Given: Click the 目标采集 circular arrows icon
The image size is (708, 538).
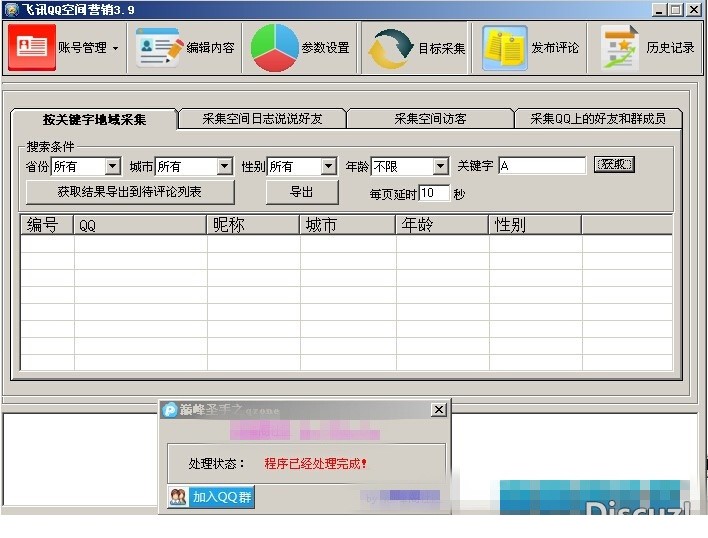Looking at the screenshot, I should tap(391, 48).
